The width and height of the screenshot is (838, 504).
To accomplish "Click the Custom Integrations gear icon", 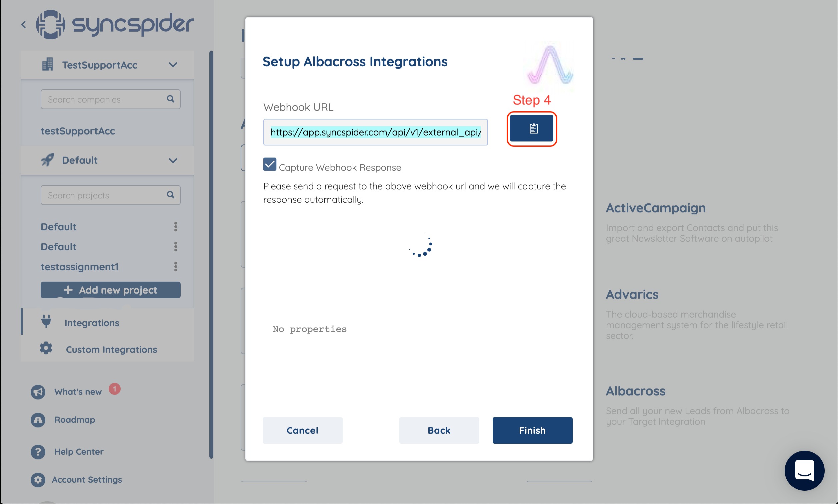I will [46, 349].
